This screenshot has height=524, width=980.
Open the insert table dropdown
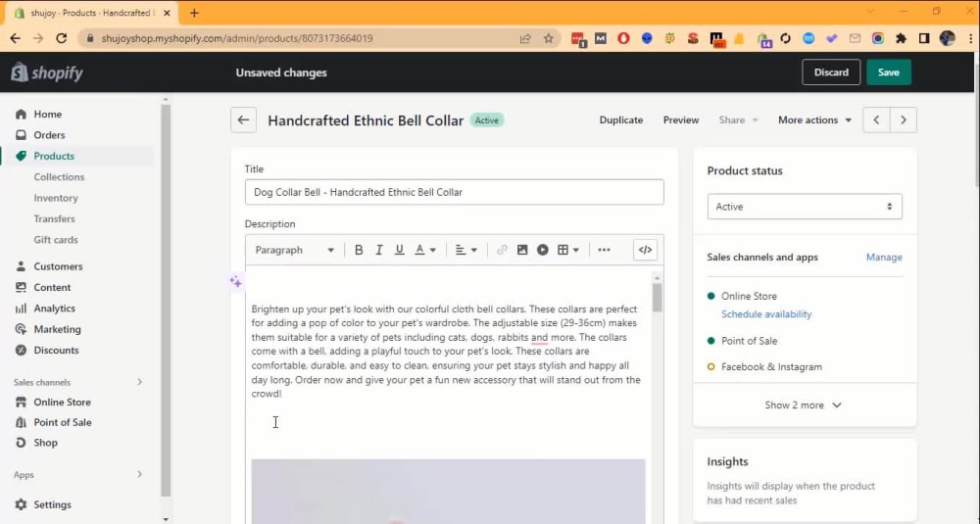pos(568,250)
